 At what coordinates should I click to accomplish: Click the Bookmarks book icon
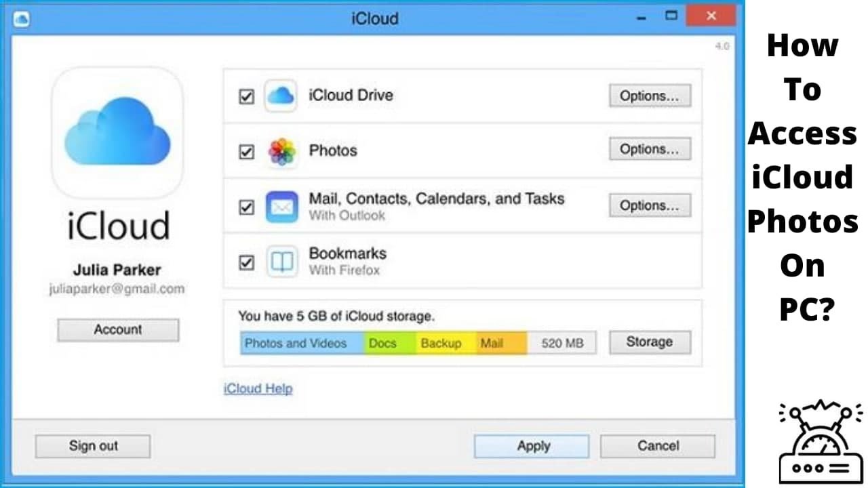tap(281, 262)
